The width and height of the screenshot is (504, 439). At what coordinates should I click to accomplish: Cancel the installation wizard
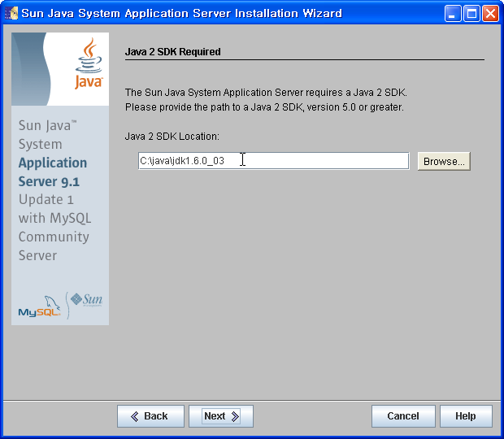[x=403, y=416]
